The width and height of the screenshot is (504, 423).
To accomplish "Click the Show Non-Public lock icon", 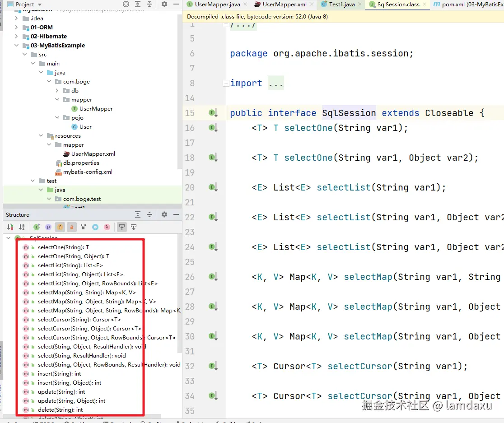I will [x=71, y=227].
